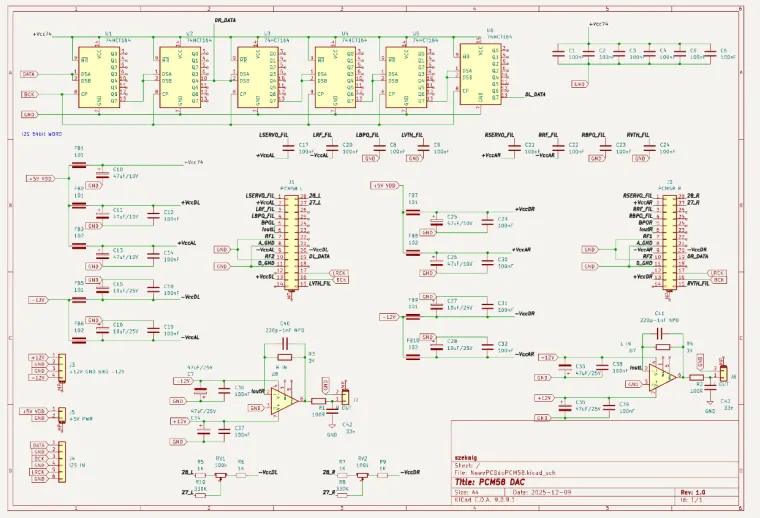Click the DATA input label flag
The height and width of the screenshot is (518, 760).
[x=30, y=74]
